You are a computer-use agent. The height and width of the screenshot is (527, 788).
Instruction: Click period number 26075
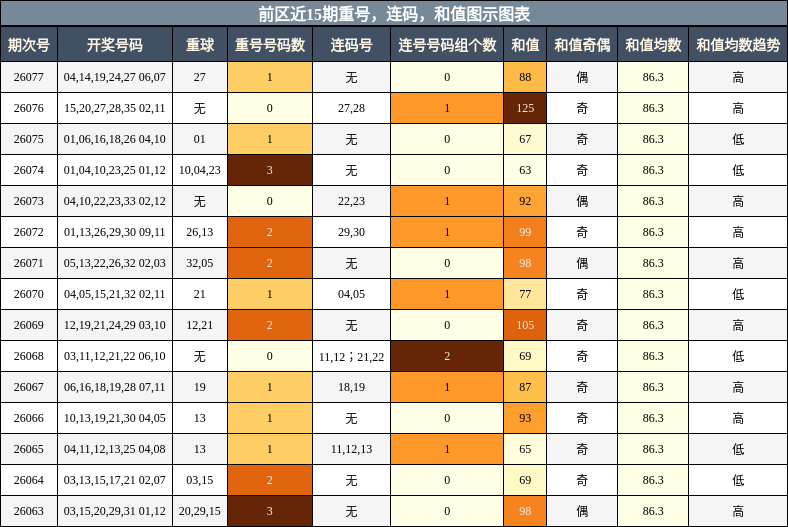coord(29,139)
